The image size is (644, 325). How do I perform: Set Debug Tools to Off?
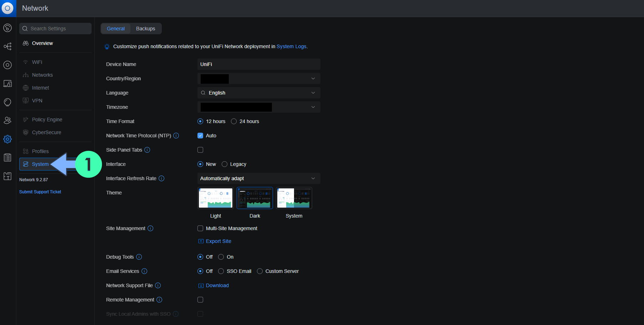click(x=200, y=257)
